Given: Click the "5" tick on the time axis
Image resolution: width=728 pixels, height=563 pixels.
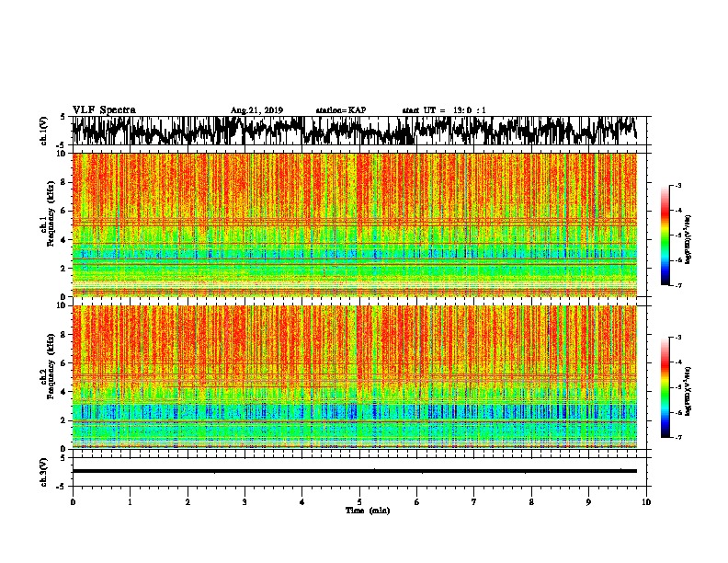Looking at the screenshot, I should tap(359, 502).
